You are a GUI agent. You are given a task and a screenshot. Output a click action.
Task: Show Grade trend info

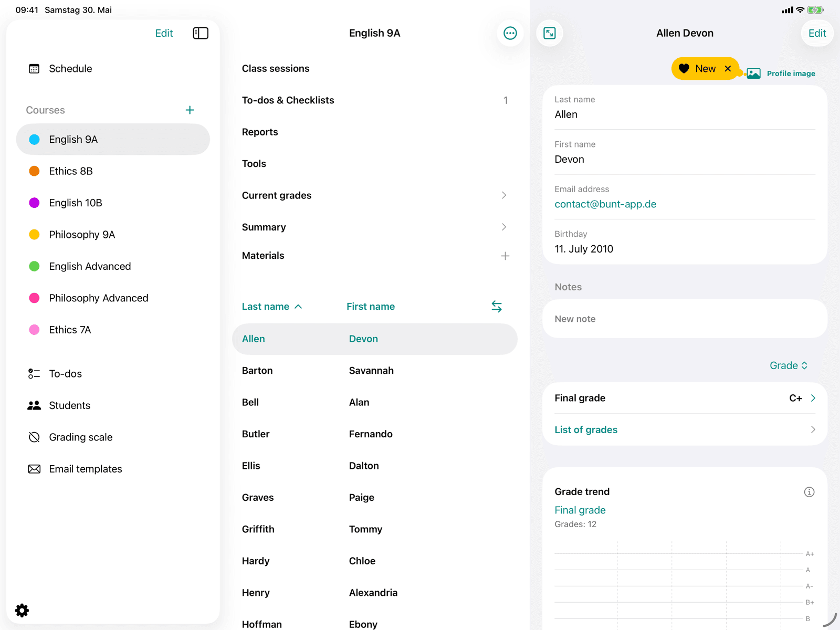coord(809,492)
